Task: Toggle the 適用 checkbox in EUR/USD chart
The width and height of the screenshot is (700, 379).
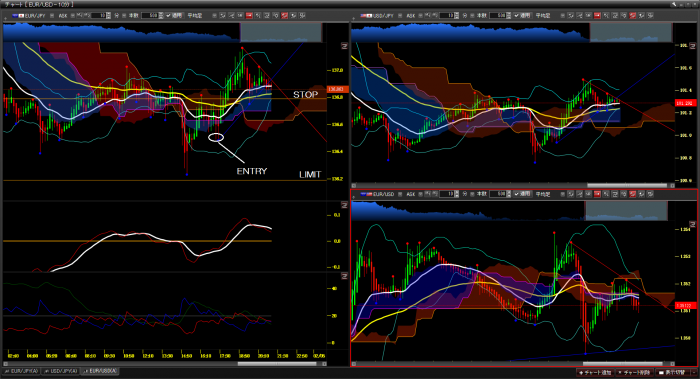Action: tap(517, 194)
